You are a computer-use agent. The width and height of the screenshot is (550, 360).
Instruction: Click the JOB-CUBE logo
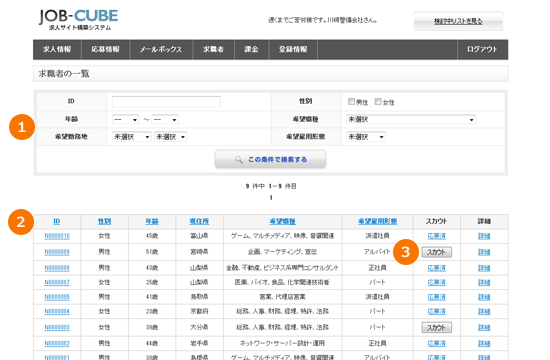(78, 19)
